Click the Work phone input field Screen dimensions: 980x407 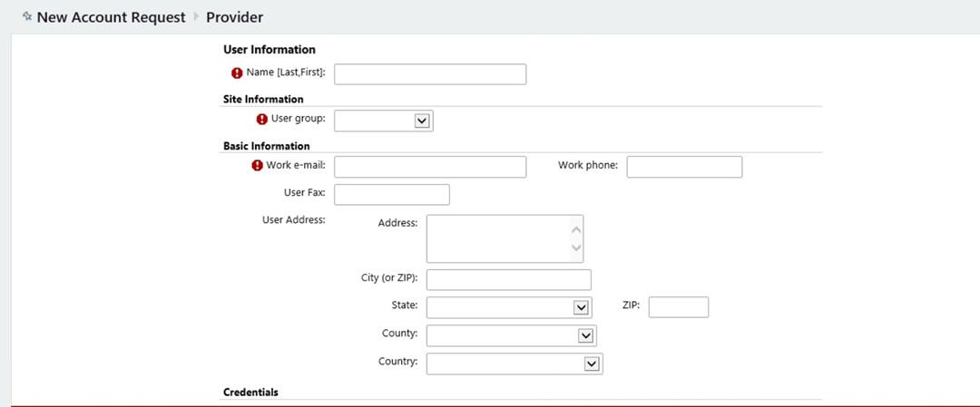coord(684,167)
